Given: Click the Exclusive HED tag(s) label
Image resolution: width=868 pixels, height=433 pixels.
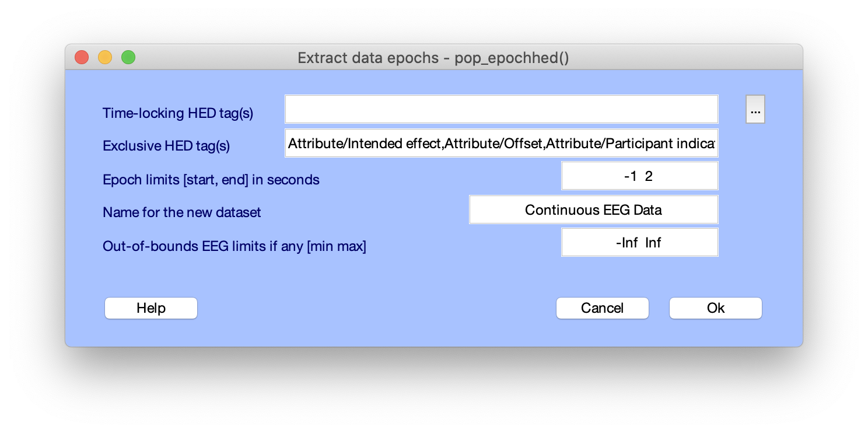Looking at the screenshot, I should pos(166,146).
